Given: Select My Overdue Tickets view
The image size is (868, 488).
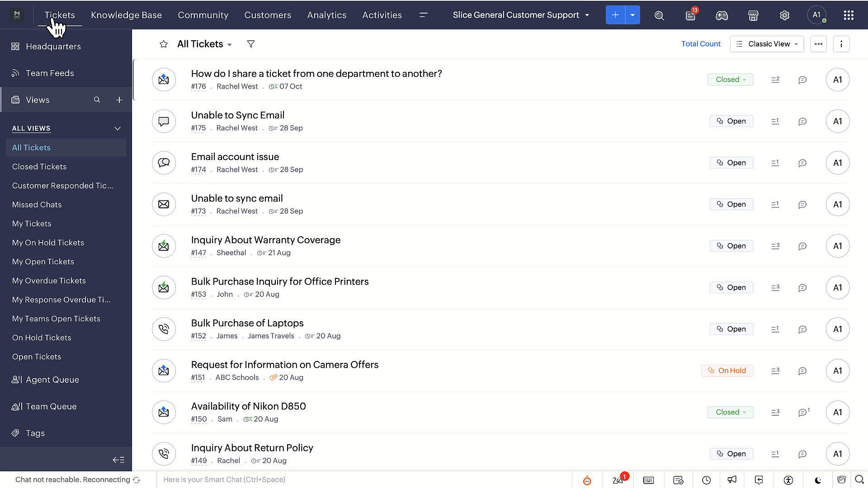Looking at the screenshot, I should click(49, 281).
